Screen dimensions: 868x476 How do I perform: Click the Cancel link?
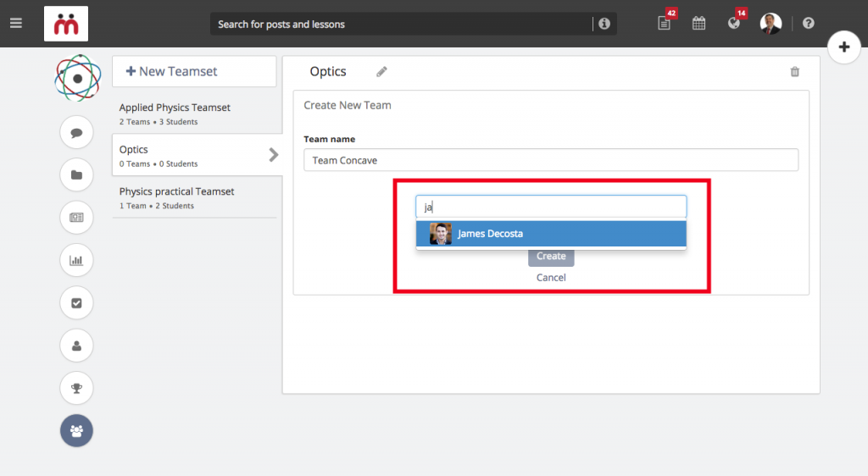tap(551, 278)
